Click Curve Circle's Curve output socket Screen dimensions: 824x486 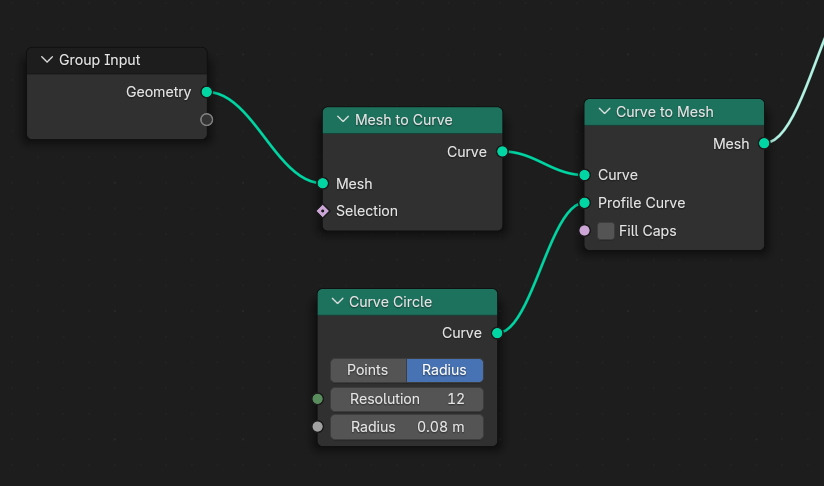[497, 333]
